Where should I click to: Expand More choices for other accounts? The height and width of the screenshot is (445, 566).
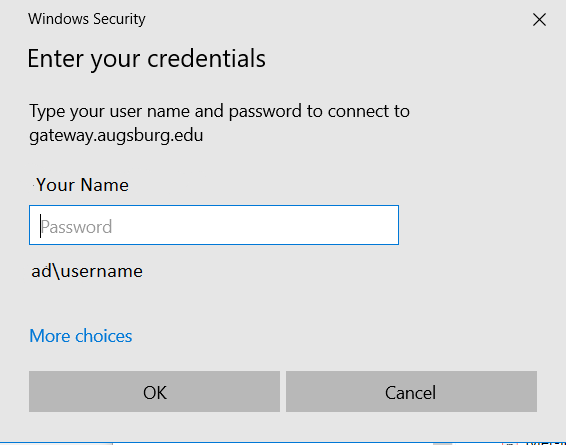tap(81, 336)
